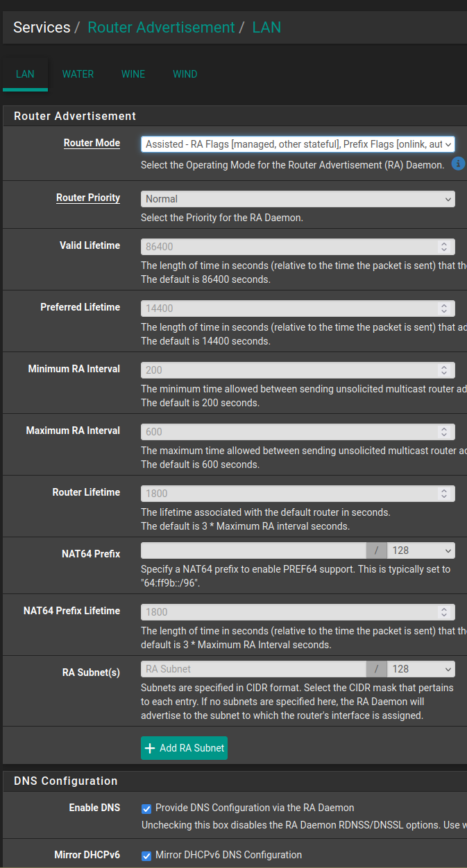The image size is (467, 868).
Task: Click the Router Mode info icon
Action: (458, 164)
